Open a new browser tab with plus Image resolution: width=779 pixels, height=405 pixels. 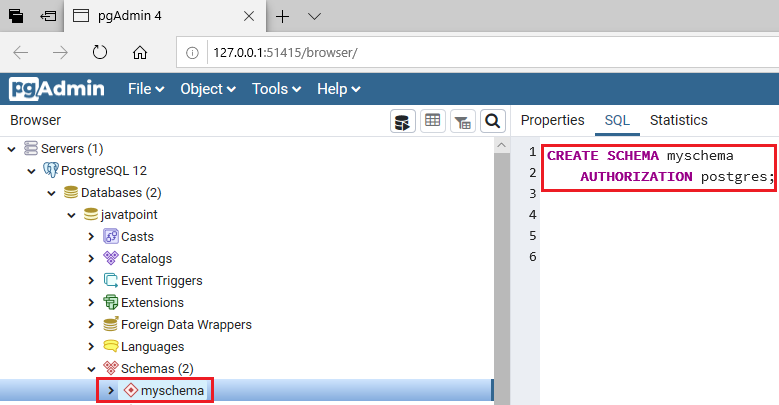click(282, 16)
